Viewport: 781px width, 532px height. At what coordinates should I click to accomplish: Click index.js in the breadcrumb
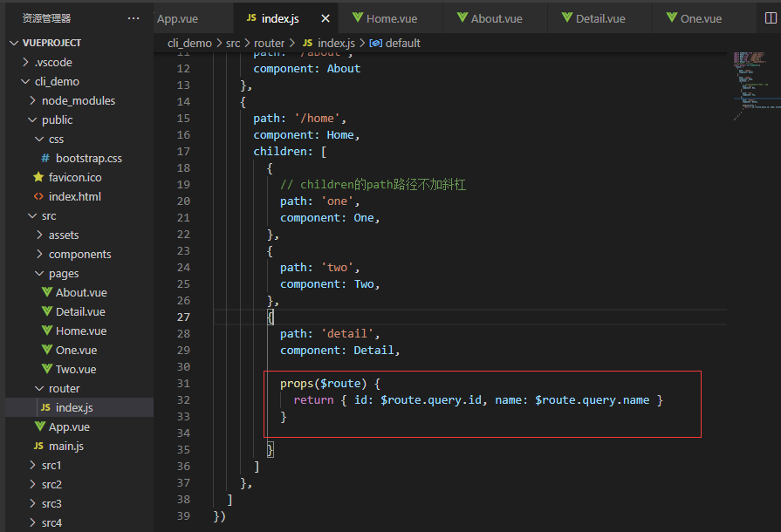point(336,44)
